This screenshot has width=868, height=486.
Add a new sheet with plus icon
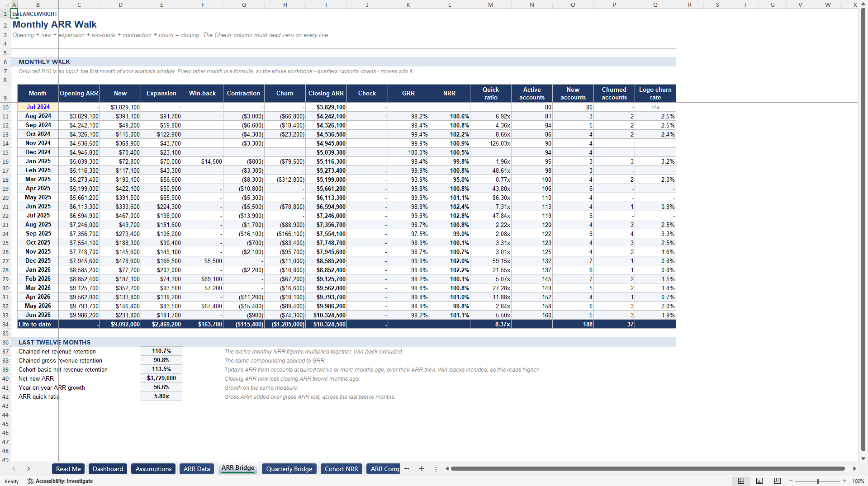click(x=421, y=469)
